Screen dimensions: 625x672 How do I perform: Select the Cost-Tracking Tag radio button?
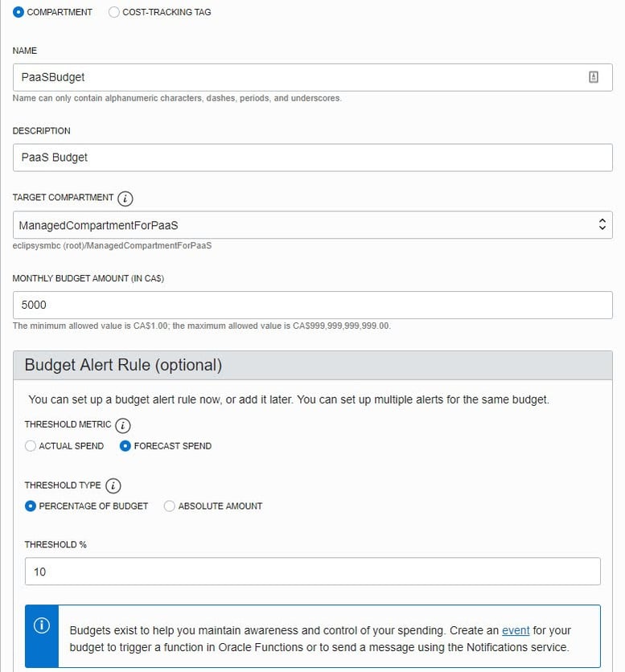point(113,12)
